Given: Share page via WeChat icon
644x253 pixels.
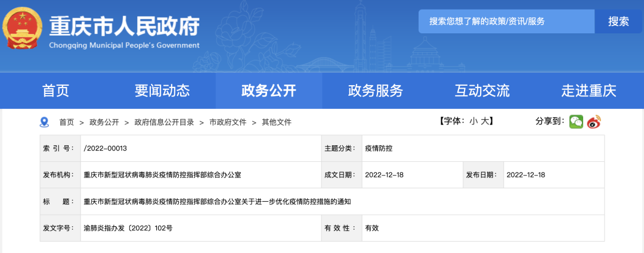Looking at the screenshot, I should [x=576, y=122].
